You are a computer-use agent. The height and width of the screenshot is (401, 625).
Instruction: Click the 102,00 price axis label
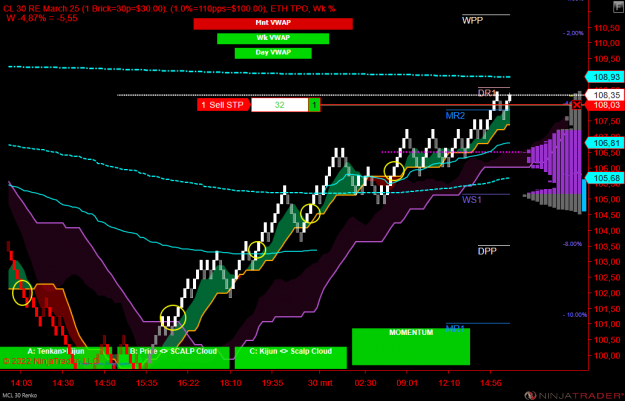607,293
